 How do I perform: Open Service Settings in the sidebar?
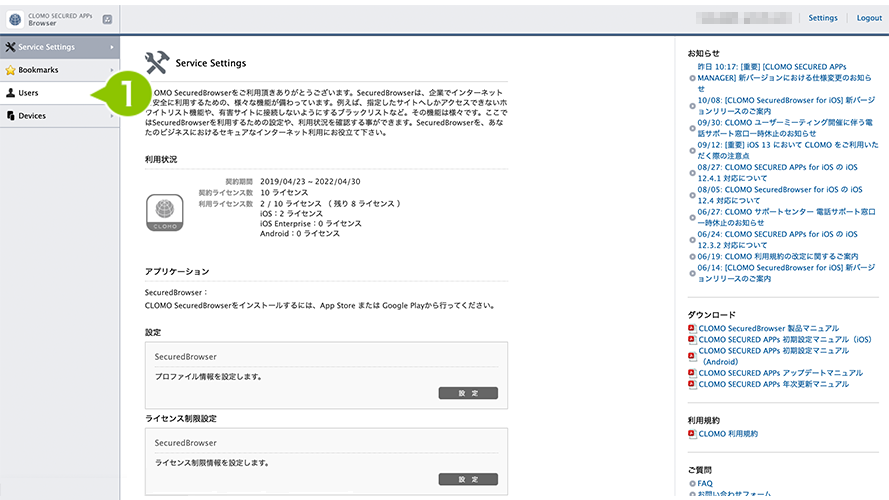60,47
